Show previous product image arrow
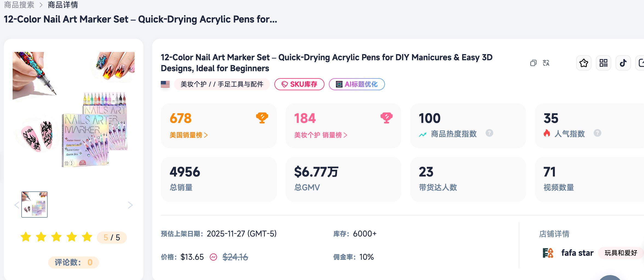 coord(17,205)
